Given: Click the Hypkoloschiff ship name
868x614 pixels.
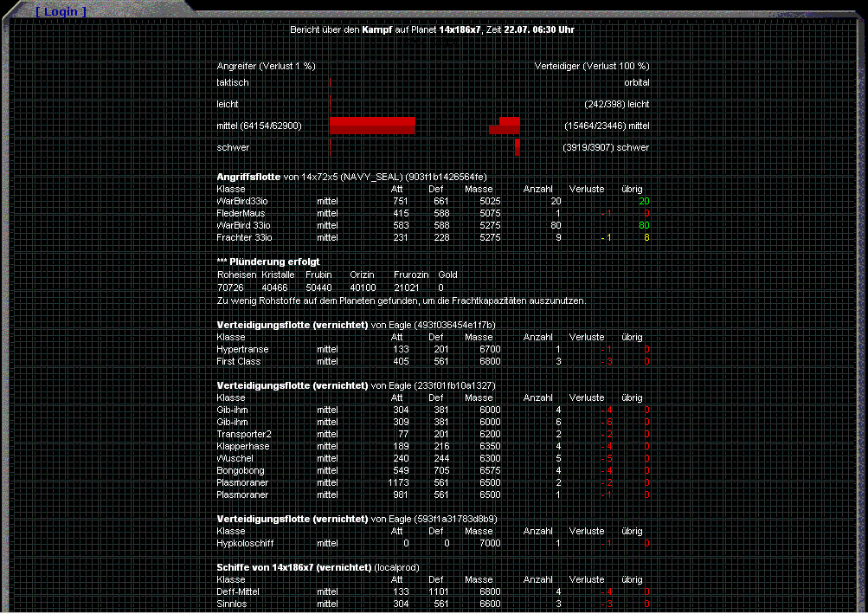Looking at the screenshot, I should (246, 544).
